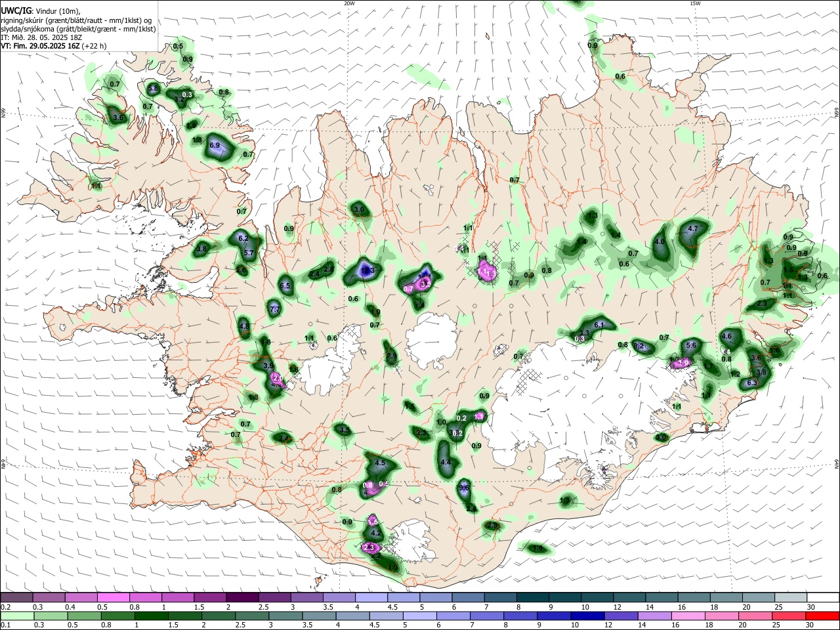Click the 'IT: Mið. 28. 05. 2025 18Z' line
This screenshot has width=840, height=630.
41,37
